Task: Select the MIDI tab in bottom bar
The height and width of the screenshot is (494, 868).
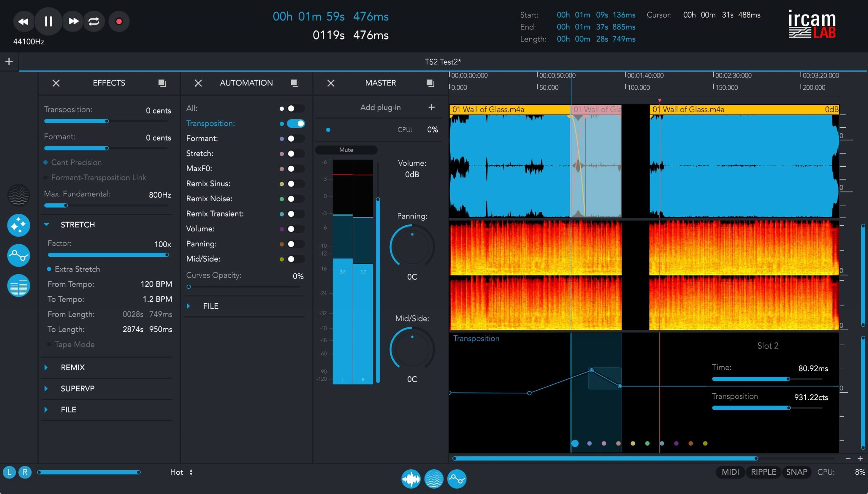Action: click(730, 472)
